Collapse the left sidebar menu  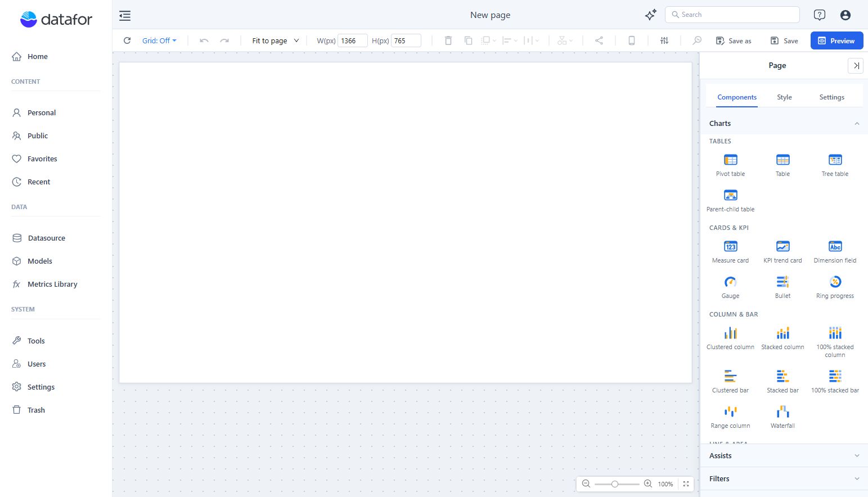(125, 16)
